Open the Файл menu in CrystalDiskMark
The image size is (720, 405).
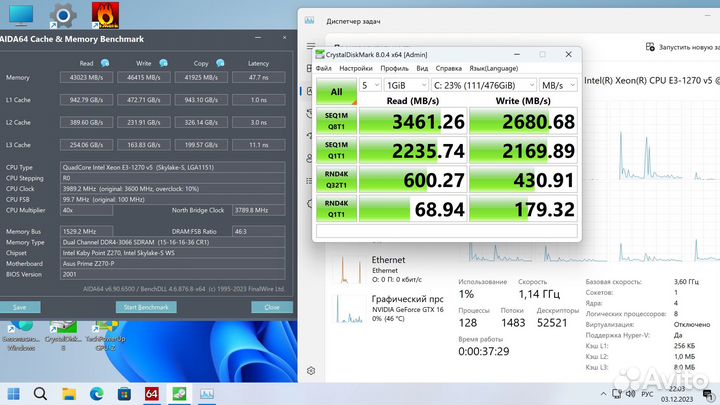point(324,68)
